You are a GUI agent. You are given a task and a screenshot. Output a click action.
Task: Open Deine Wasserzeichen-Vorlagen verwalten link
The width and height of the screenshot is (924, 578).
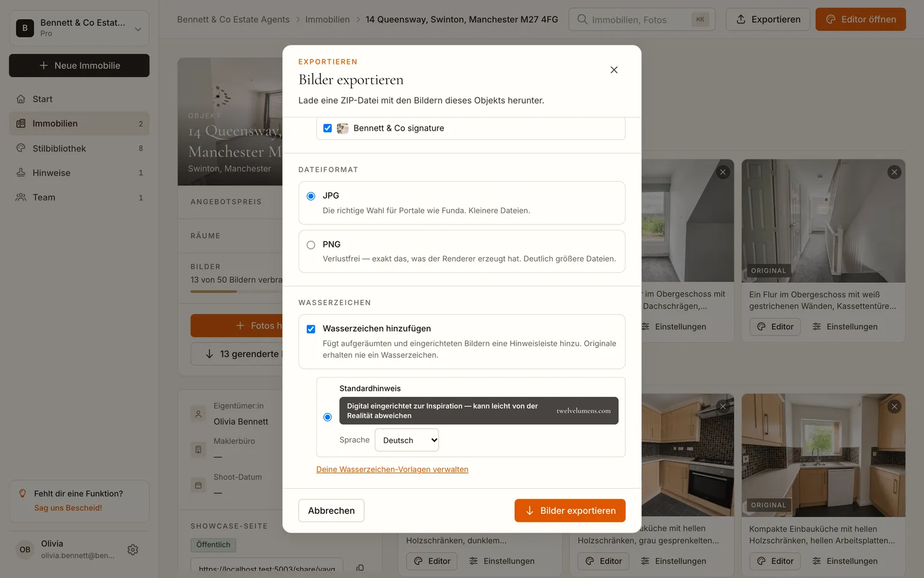pos(392,470)
